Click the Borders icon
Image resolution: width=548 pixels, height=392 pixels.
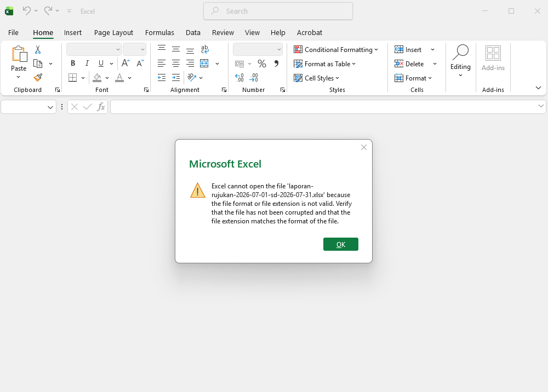73,78
